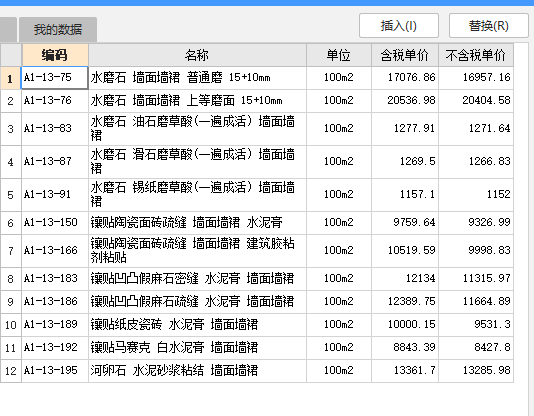Click tax-exclusive price 13285.98
Viewport: 534px width, 416px height.
[x=476, y=371]
